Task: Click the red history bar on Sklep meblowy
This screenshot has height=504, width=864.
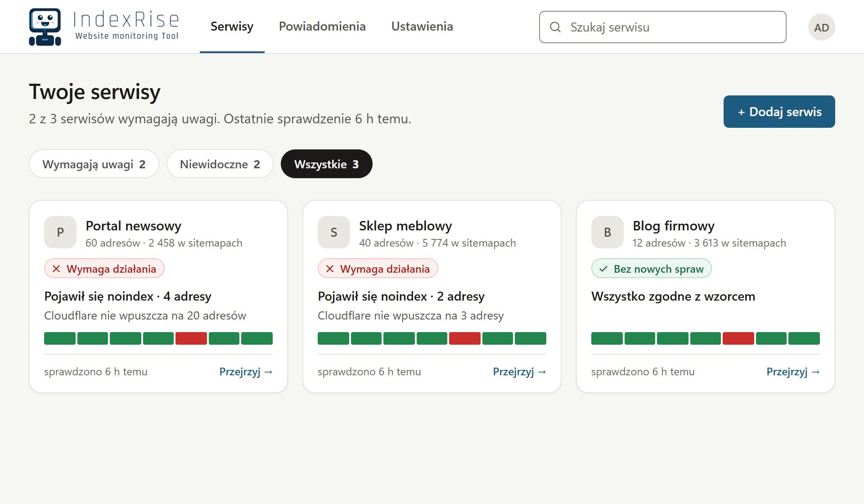Action: coord(465,338)
